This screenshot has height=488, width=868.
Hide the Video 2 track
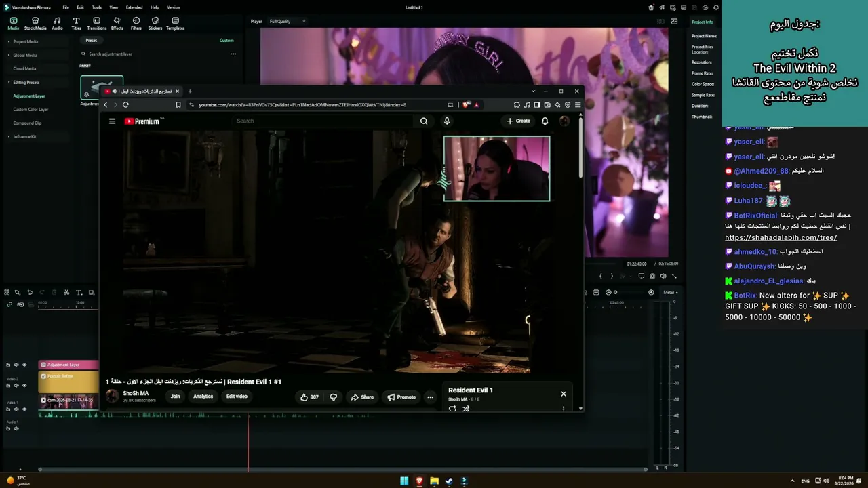pyautogui.click(x=25, y=386)
